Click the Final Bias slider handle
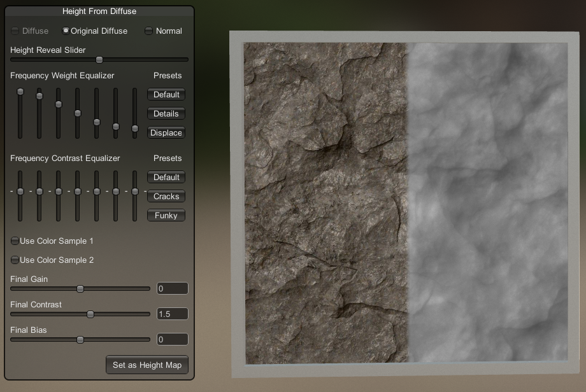Image resolution: width=586 pixels, height=392 pixels. click(80, 340)
